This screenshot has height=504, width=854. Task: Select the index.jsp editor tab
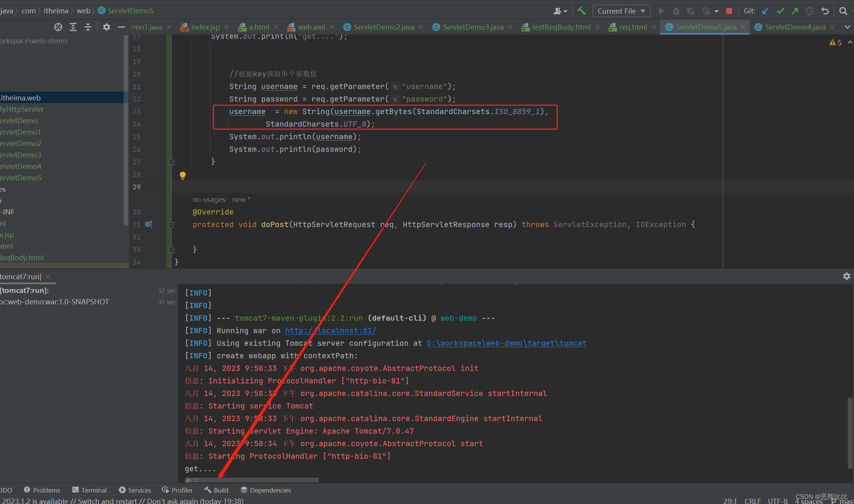[204, 28]
